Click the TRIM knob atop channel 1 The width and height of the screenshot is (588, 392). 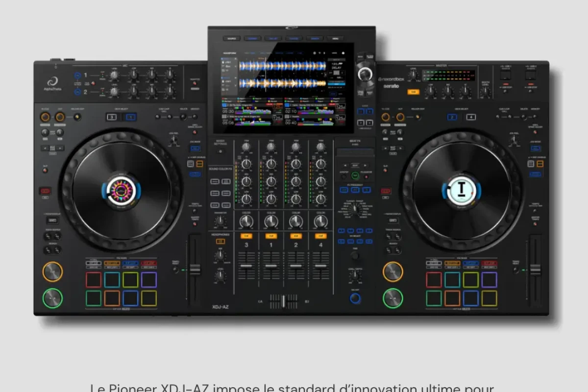point(271,147)
